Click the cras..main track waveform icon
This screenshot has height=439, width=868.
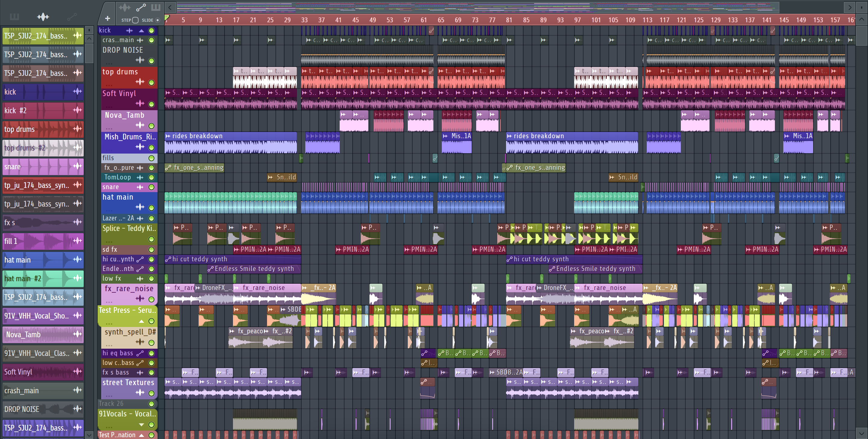point(140,40)
